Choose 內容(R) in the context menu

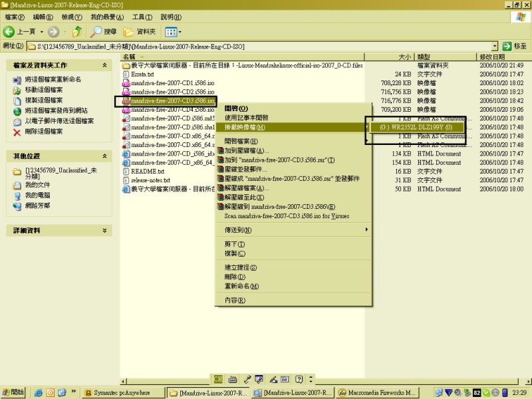point(294,300)
